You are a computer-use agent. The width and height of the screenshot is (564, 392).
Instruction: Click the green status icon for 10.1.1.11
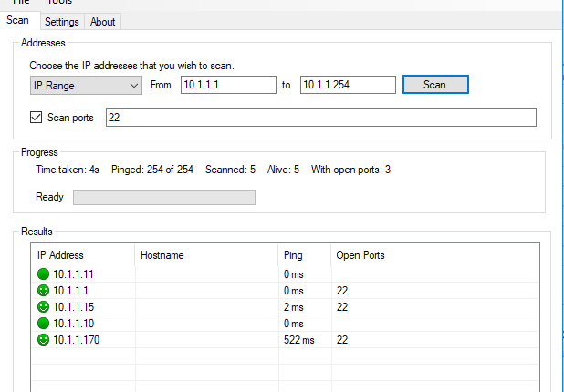click(x=43, y=274)
